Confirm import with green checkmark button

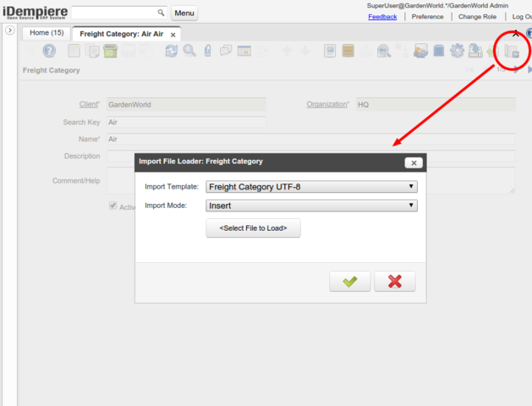(x=350, y=282)
